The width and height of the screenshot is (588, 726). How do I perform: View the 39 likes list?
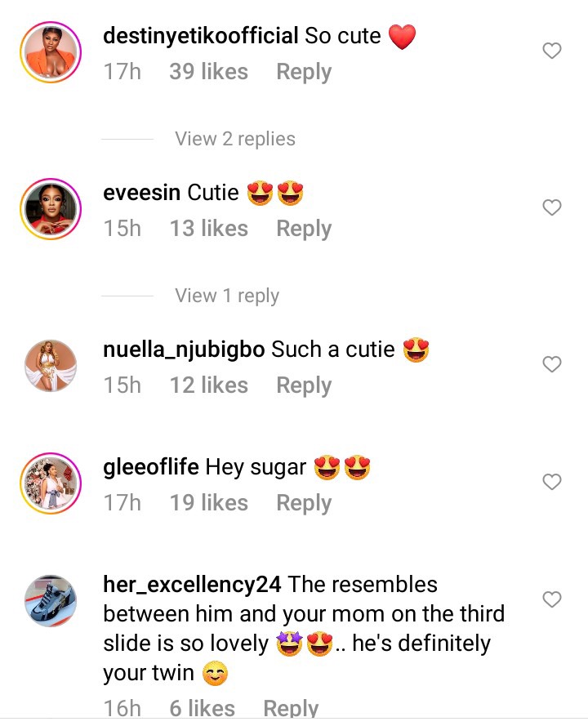[x=208, y=72]
